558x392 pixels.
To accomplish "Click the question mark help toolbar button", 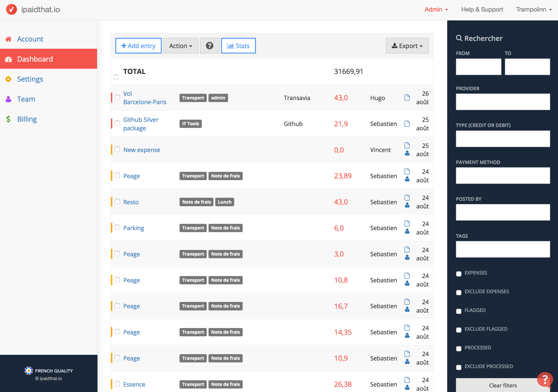I will tap(209, 46).
